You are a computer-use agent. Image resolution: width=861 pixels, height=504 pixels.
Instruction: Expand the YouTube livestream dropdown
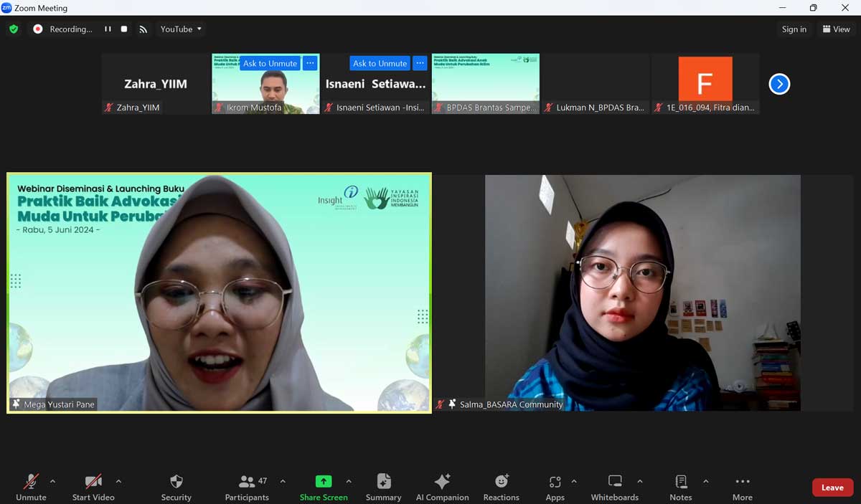(181, 29)
